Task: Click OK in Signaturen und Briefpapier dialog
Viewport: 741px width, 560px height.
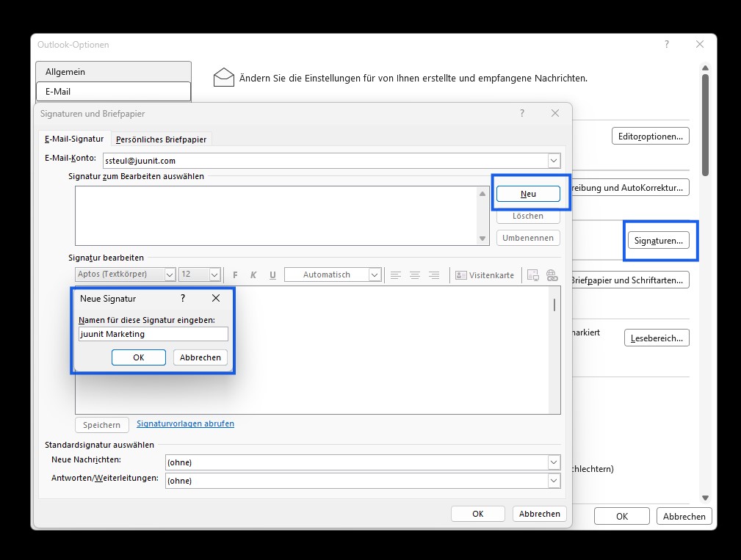Action: coord(478,514)
